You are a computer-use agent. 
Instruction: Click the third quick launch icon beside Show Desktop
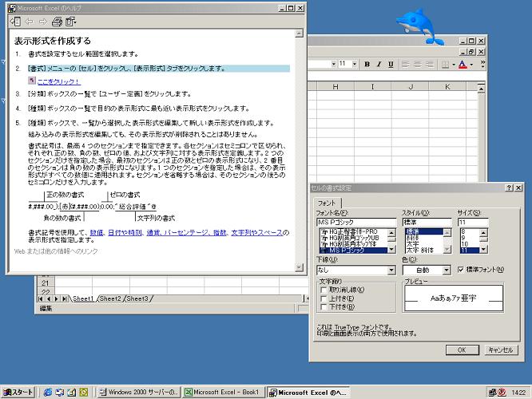click(72, 393)
